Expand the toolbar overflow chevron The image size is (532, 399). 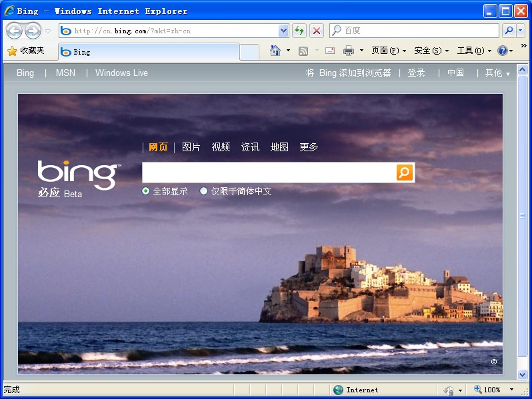point(524,45)
